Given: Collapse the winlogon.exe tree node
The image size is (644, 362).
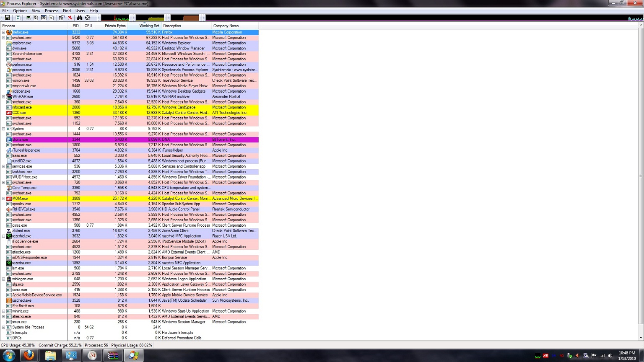Looking at the screenshot, I should point(4,279).
